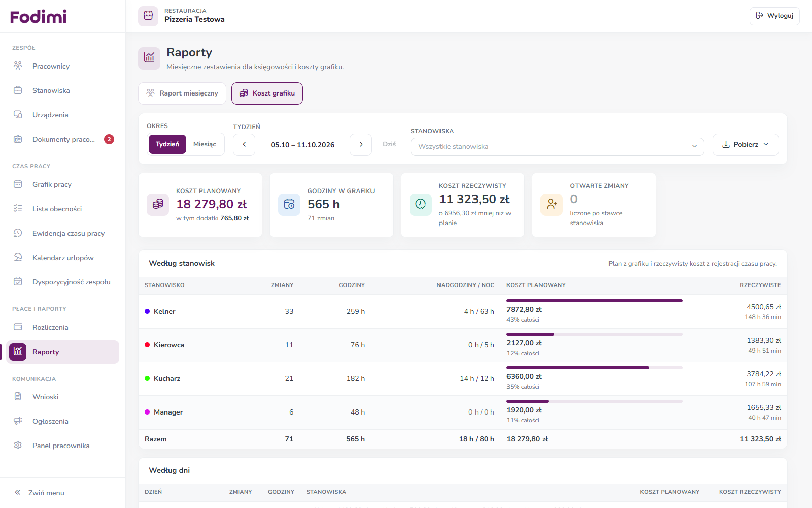The width and height of the screenshot is (812, 508).
Task: Click the Grafik pracy calendar icon
Action: point(18,184)
